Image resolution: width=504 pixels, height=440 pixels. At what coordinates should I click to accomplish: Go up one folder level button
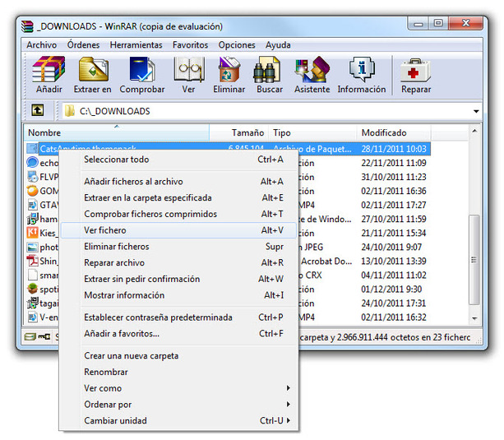coord(38,110)
